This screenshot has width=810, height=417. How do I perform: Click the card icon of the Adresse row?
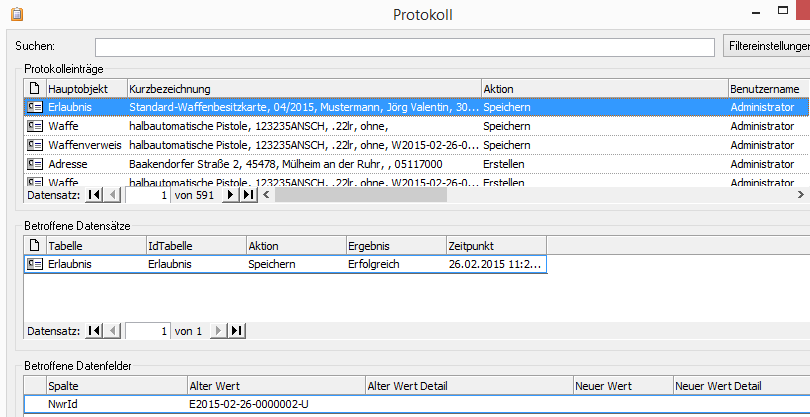[34, 164]
